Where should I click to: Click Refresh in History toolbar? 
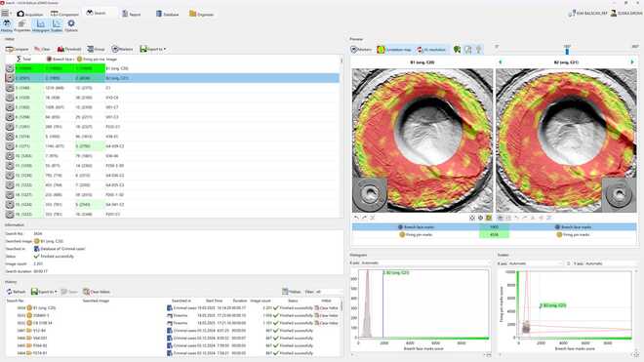pyautogui.click(x=16, y=292)
